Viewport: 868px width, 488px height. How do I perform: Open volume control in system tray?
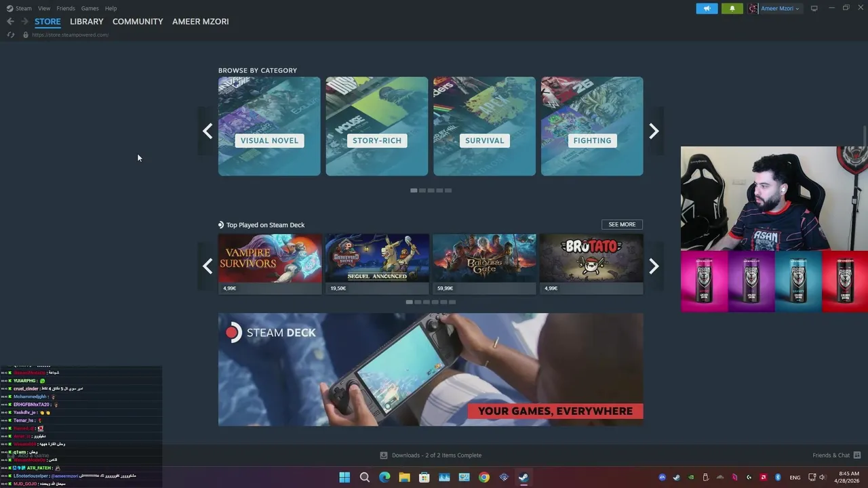(822, 477)
